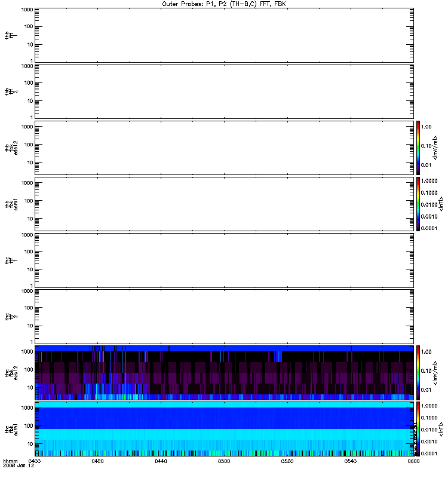Click the 1.0000 value on thc scm1 color bar
This screenshot has height=478, width=448.
429,406
